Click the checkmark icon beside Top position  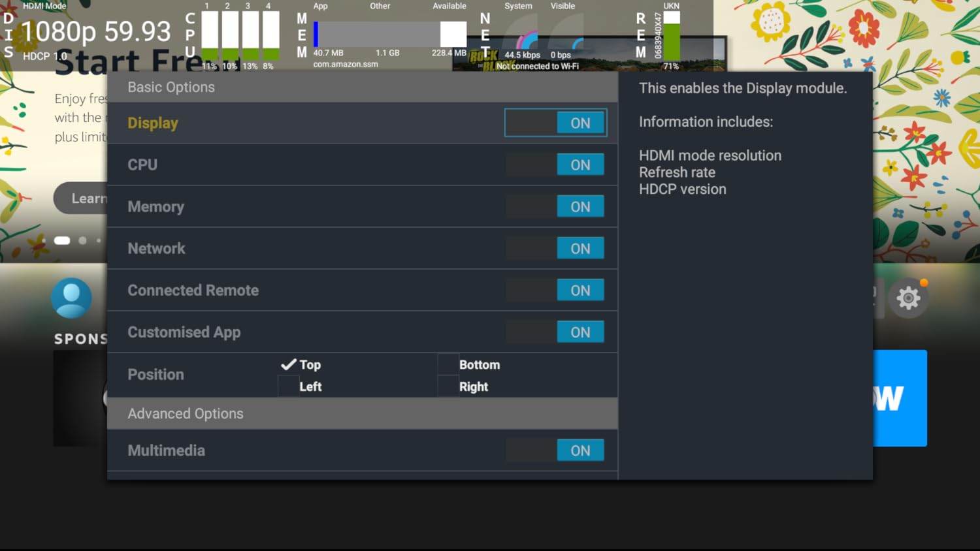[x=288, y=364]
